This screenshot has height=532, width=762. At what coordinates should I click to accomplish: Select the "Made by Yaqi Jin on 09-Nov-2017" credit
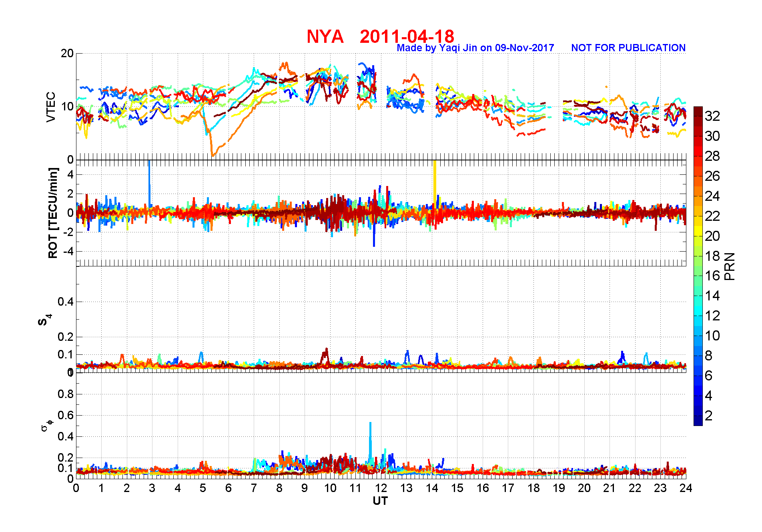click(475, 48)
